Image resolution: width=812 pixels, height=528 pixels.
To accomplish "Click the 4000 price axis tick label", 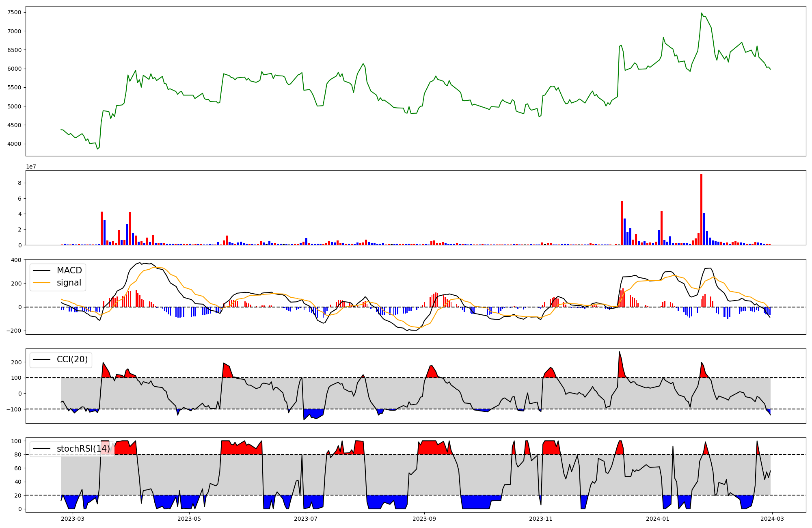I will point(14,144).
